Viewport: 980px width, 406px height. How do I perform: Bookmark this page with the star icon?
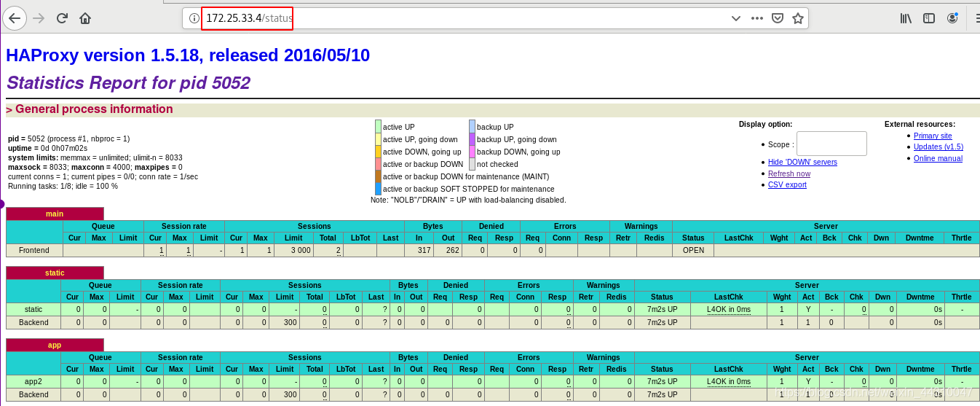pos(798,18)
